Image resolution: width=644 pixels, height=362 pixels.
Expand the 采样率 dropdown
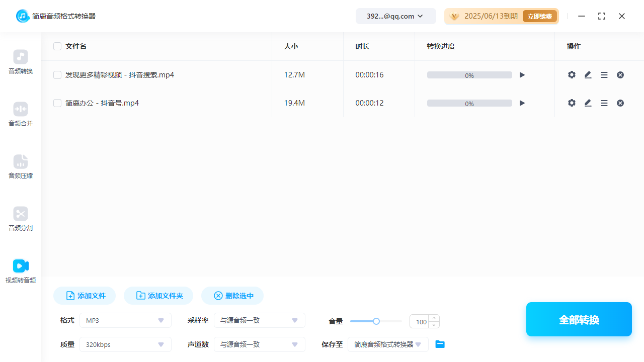click(x=259, y=320)
